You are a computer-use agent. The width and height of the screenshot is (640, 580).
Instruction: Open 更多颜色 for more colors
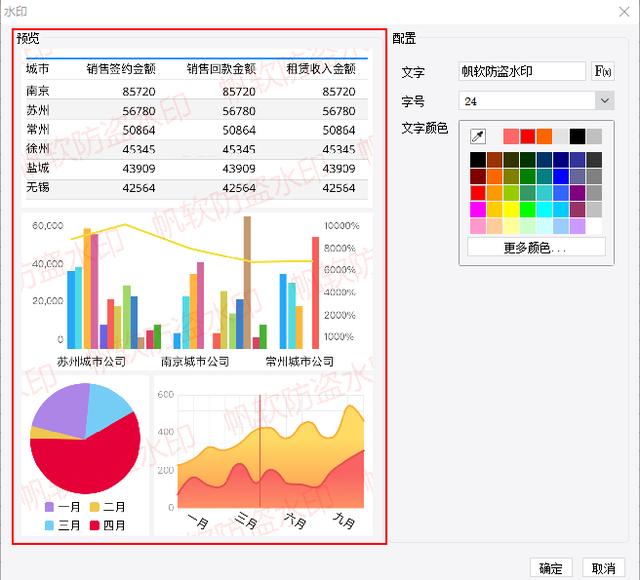click(x=536, y=247)
